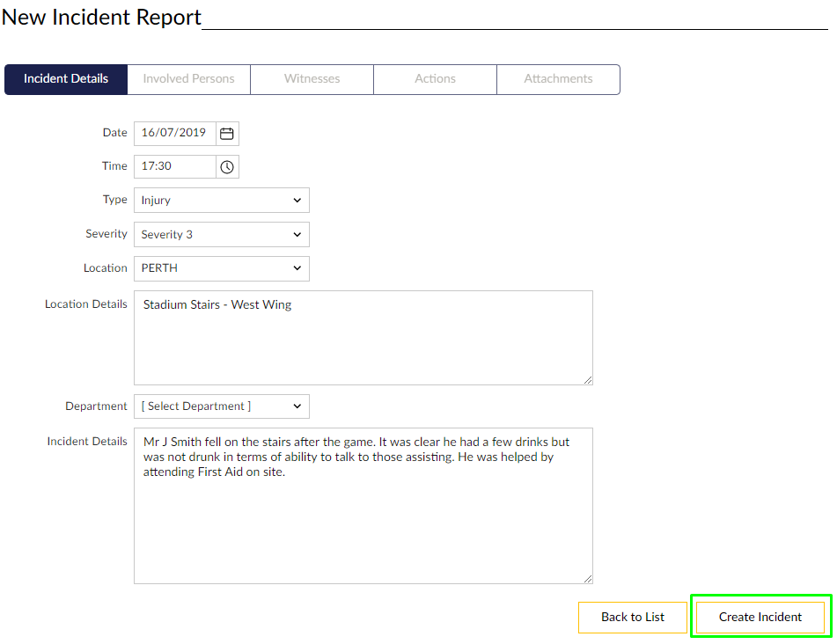Click the Date field label
Screen dimensions: 837x644
[114, 132]
